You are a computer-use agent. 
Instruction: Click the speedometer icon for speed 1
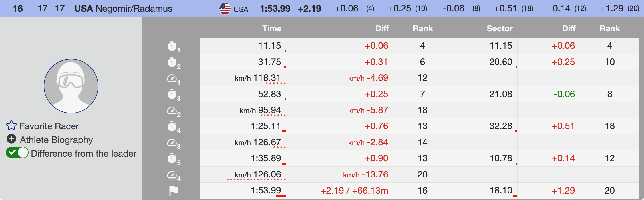click(x=172, y=78)
